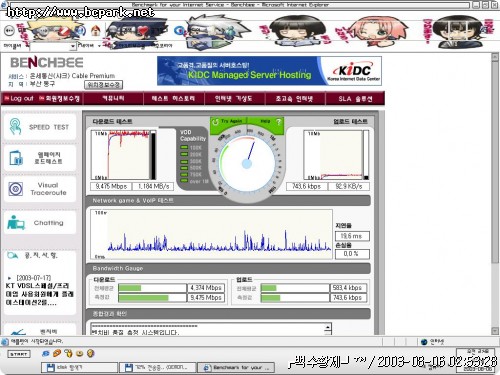The image size is (500, 375).
Task: Click the browser Back arrow icon
Action: pyautogui.click(x=9, y=31)
